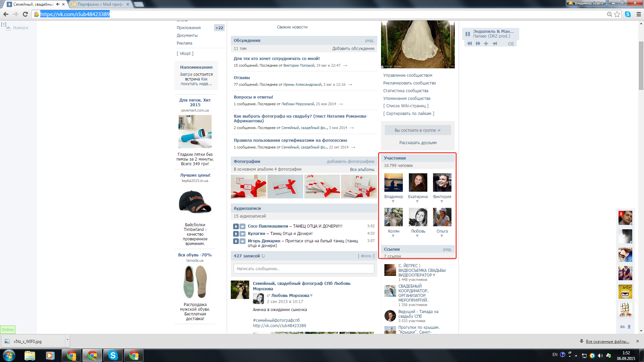Open the 'Вопросы и ответы!' discussion
Viewport: 644px width, 362px height.
(253, 97)
